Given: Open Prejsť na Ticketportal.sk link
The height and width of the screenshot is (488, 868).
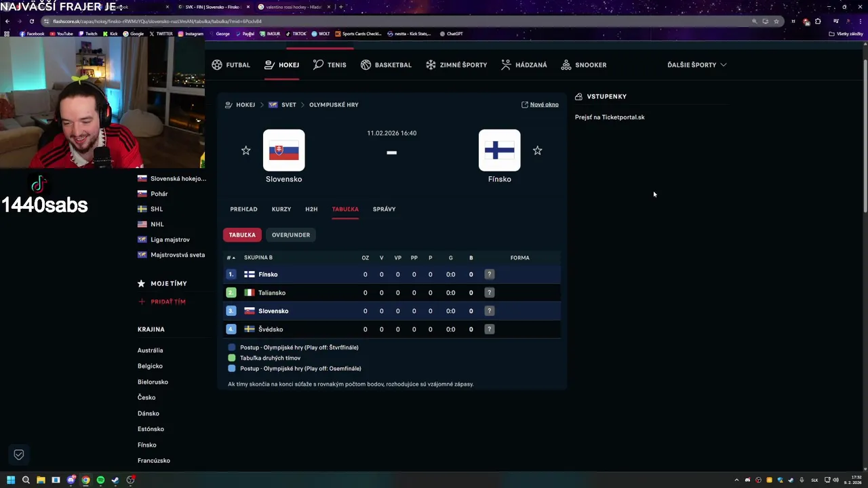Looking at the screenshot, I should click(x=610, y=117).
